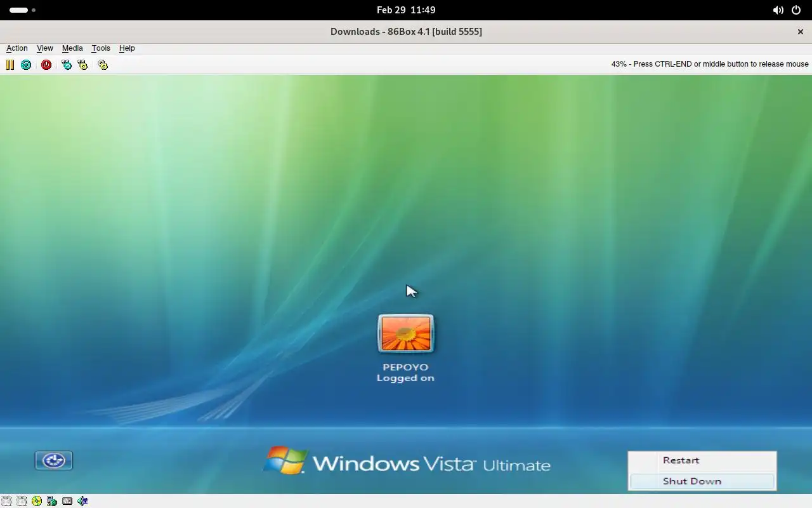Click the teal hard reset toolbar icon
This screenshot has height=508, width=812.
click(x=26, y=65)
